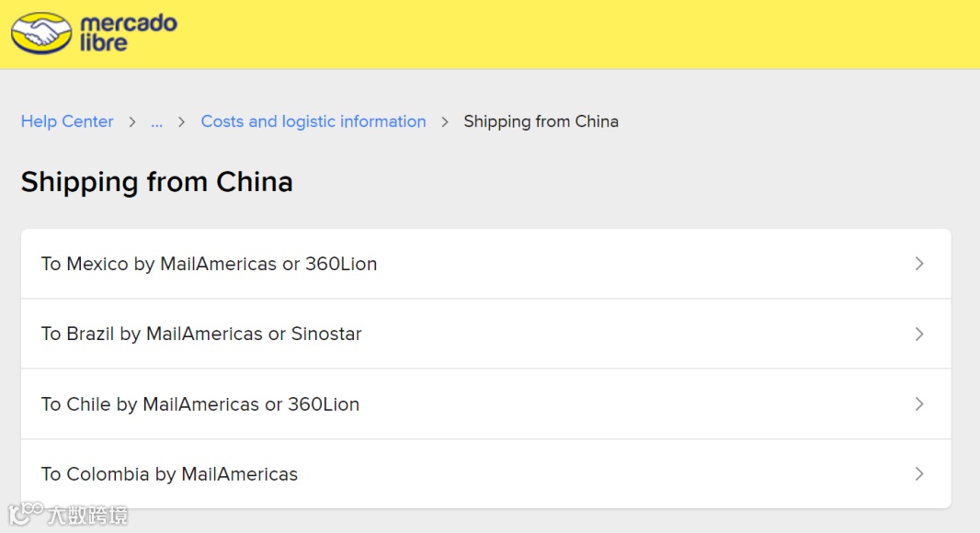The height and width of the screenshot is (533, 980).
Task: Open "To Colombia by MailAmericas" article
Action: (169, 474)
